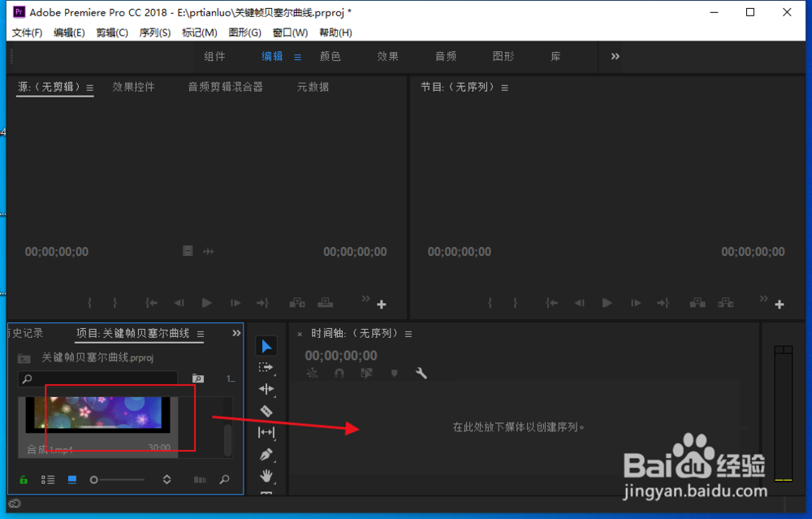
Task: Play clip in the Source monitor
Action: click(x=206, y=303)
